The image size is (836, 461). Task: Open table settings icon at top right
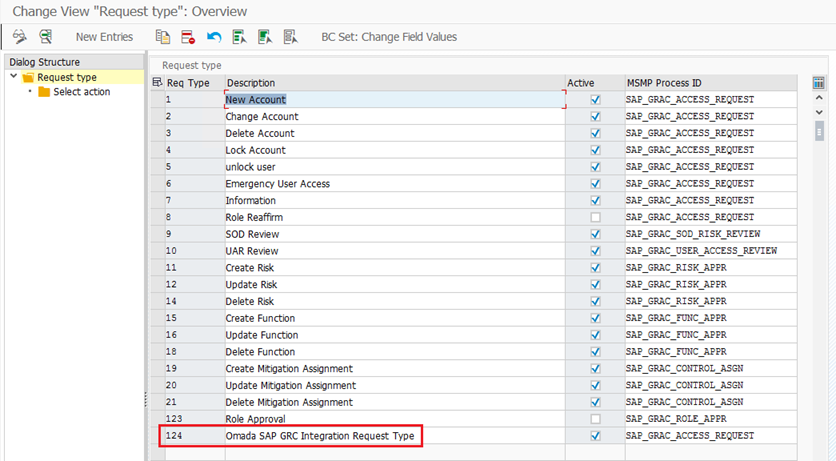pos(818,83)
